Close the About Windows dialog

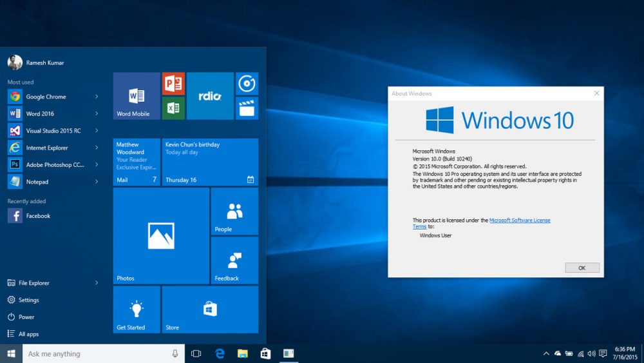(597, 93)
